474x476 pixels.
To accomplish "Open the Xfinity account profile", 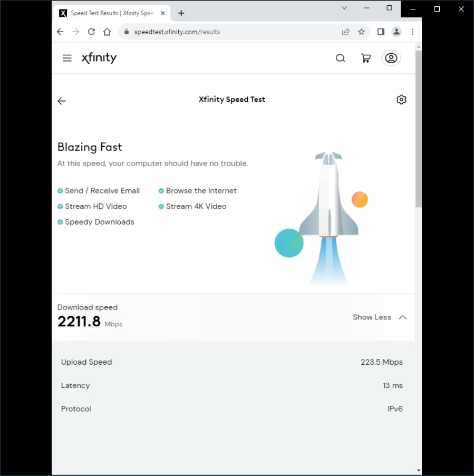I will (x=391, y=58).
